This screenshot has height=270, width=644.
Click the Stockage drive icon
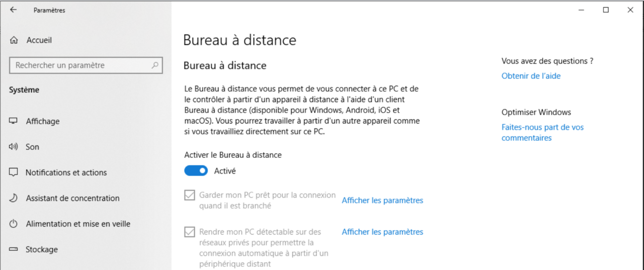14,249
